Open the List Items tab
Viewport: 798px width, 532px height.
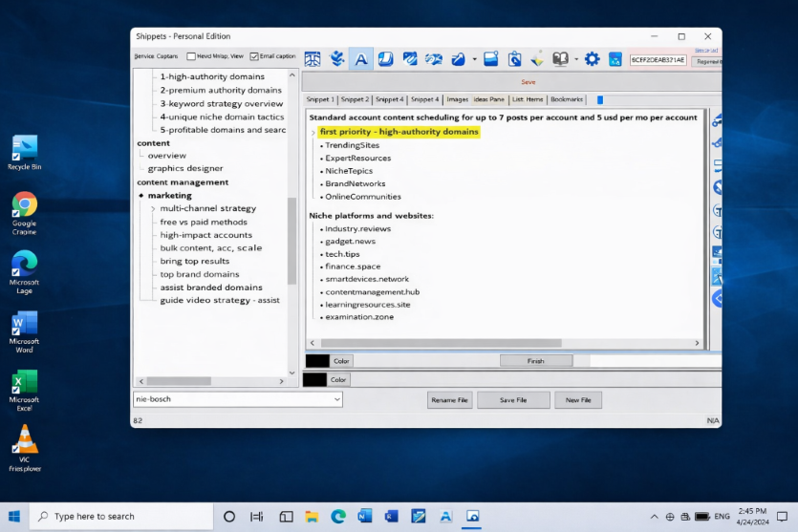click(528, 99)
